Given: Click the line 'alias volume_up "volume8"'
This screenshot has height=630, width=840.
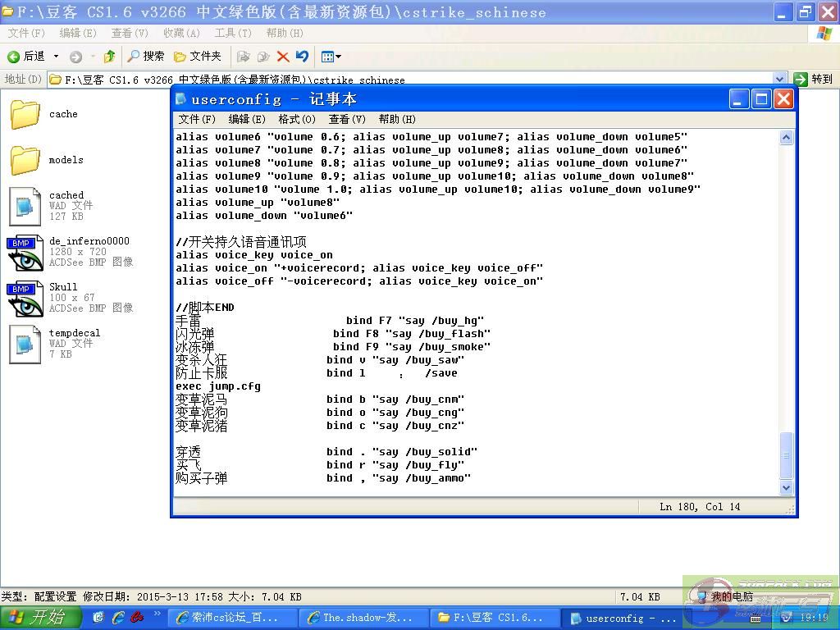Looking at the screenshot, I should [257, 203].
